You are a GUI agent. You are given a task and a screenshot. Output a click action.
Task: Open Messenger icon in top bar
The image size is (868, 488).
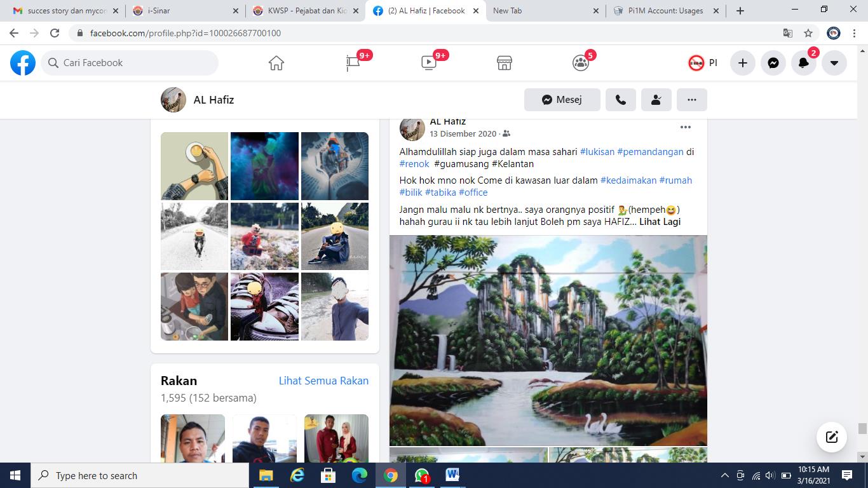(x=773, y=63)
